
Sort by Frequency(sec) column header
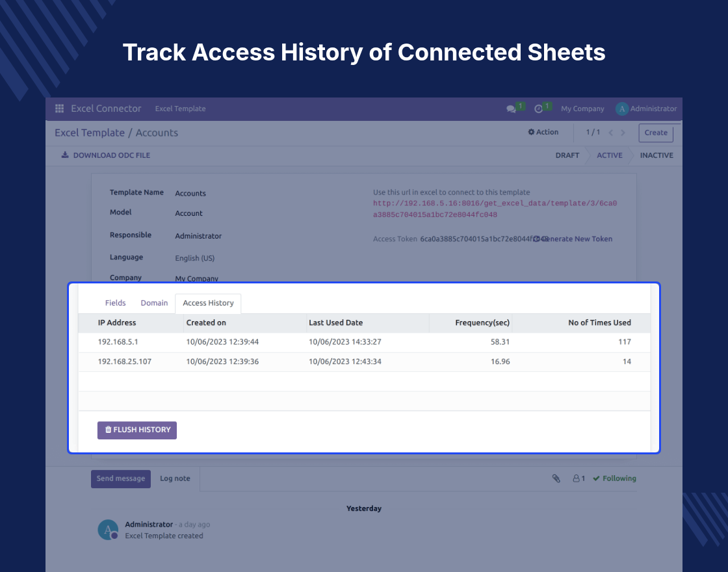(482, 322)
